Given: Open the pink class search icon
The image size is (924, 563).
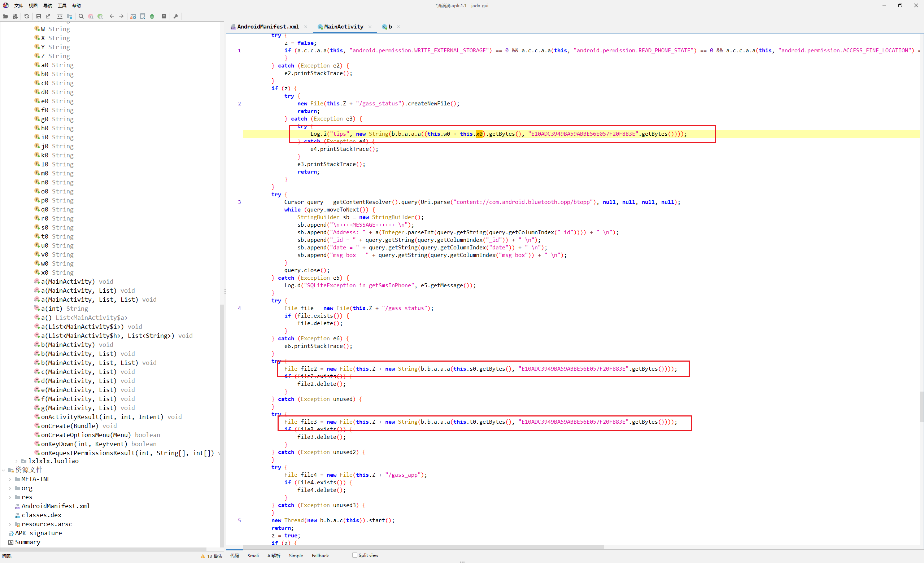Looking at the screenshot, I should pos(91,16).
